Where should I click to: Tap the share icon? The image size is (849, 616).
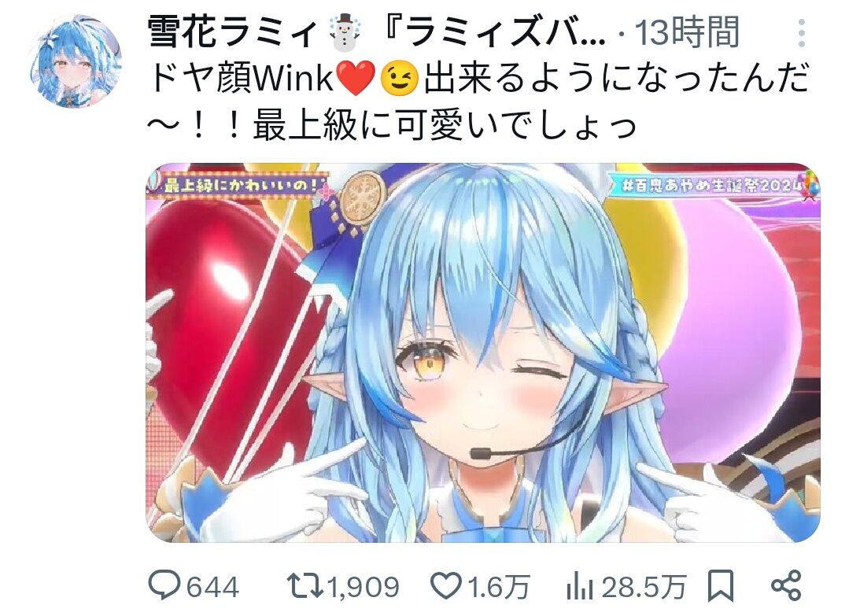pyautogui.click(x=785, y=585)
